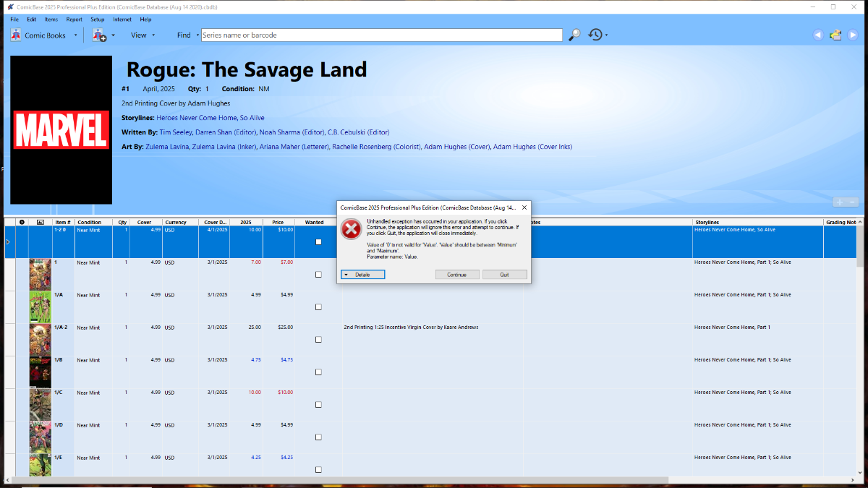Open Adam Hughes (Cover) link
The width and height of the screenshot is (868, 488).
456,147
